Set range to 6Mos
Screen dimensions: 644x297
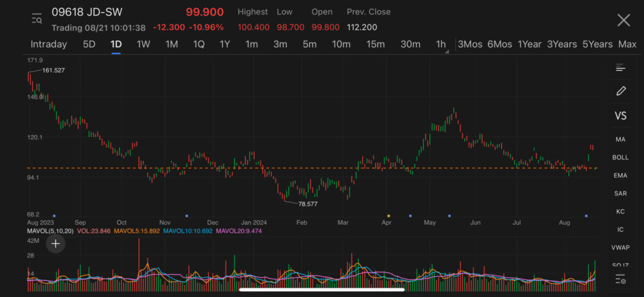point(499,45)
